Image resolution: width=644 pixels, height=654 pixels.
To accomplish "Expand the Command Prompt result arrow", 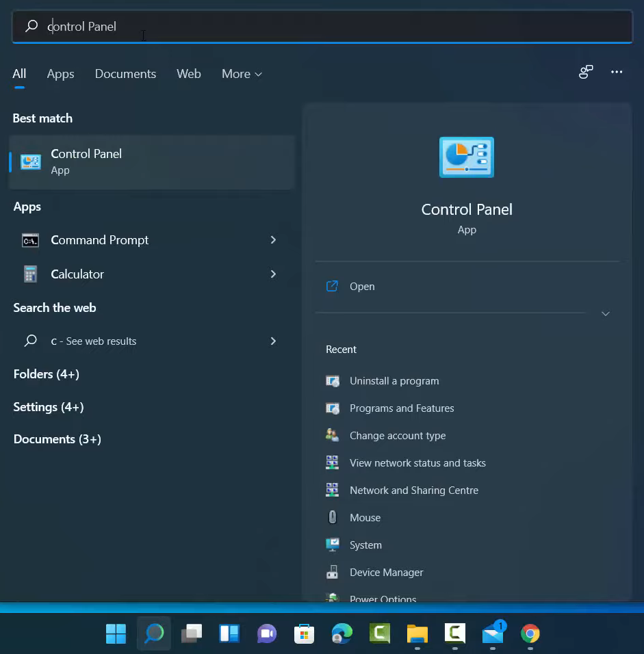I will tap(273, 240).
